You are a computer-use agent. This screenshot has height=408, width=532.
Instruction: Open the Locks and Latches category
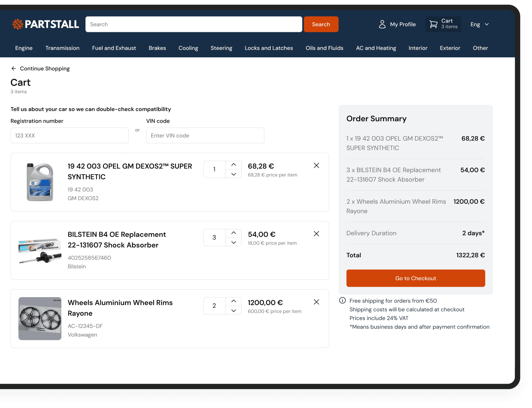[x=269, y=48]
